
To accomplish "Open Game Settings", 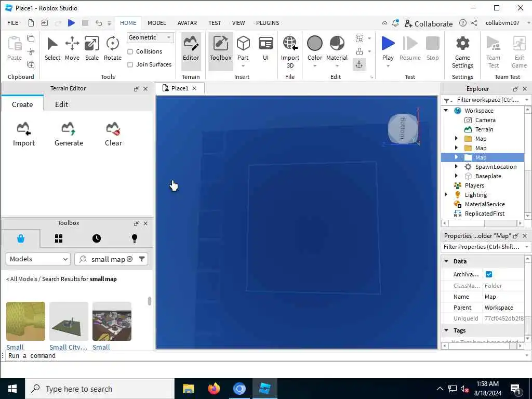I will coord(462,52).
